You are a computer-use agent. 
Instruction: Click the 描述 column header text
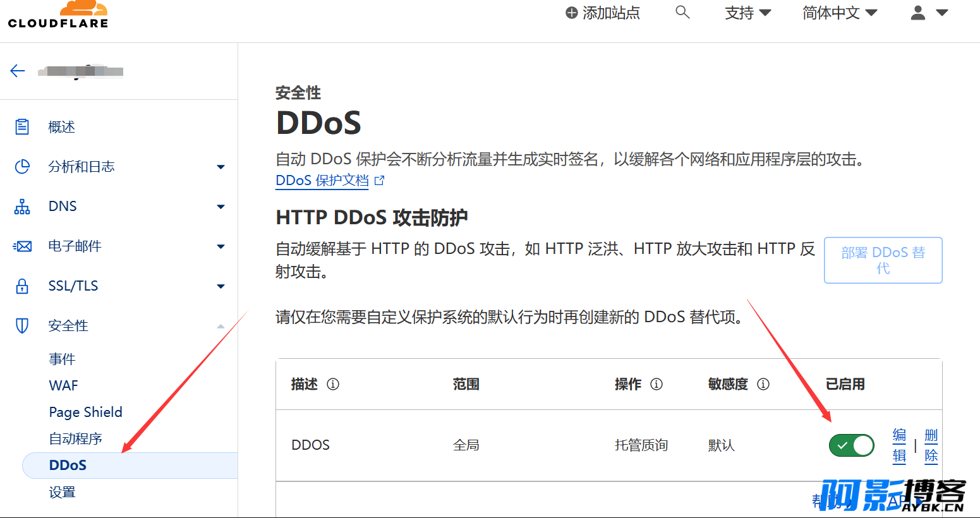[x=305, y=384]
